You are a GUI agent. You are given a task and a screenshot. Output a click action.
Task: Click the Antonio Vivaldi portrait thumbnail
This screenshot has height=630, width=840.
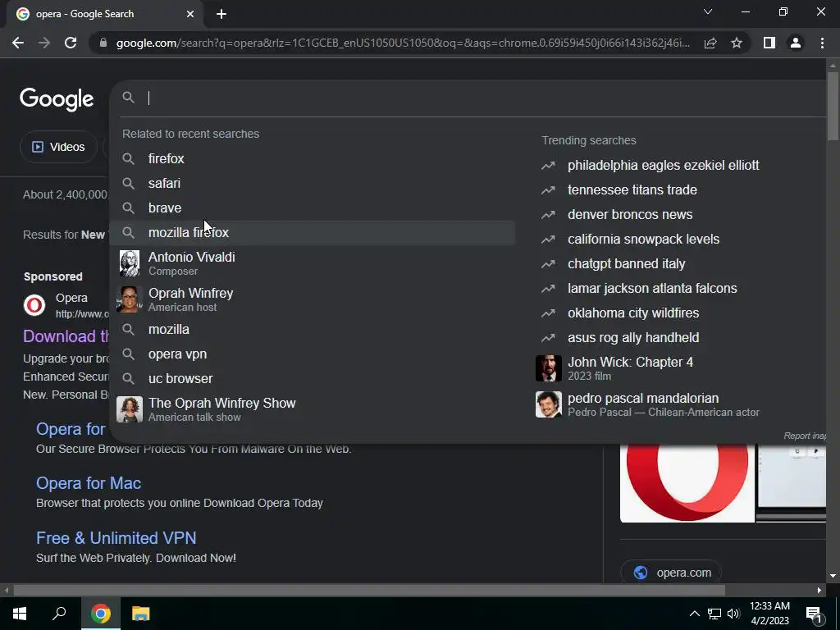pyautogui.click(x=130, y=263)
